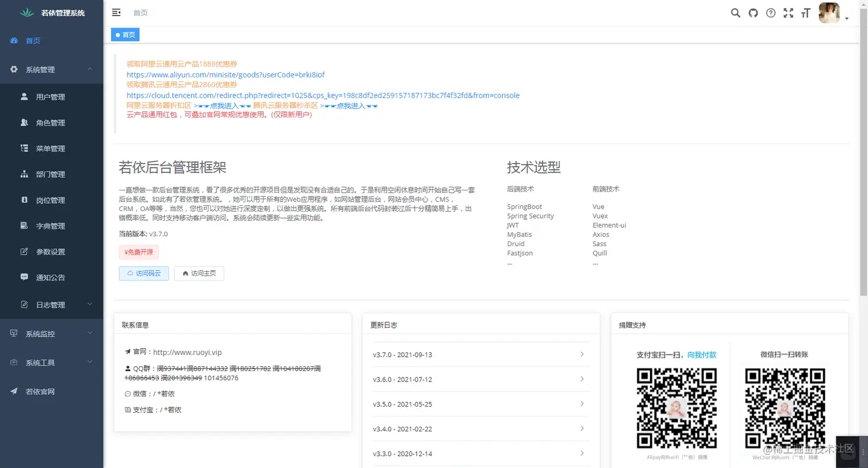Open 用户管理 from the sidebar
The image size is (868, 468).
52,96
